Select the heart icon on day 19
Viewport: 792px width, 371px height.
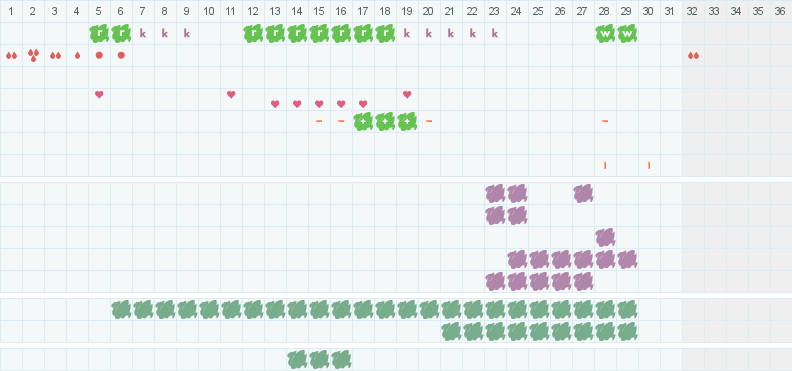[x=407, y=94]
